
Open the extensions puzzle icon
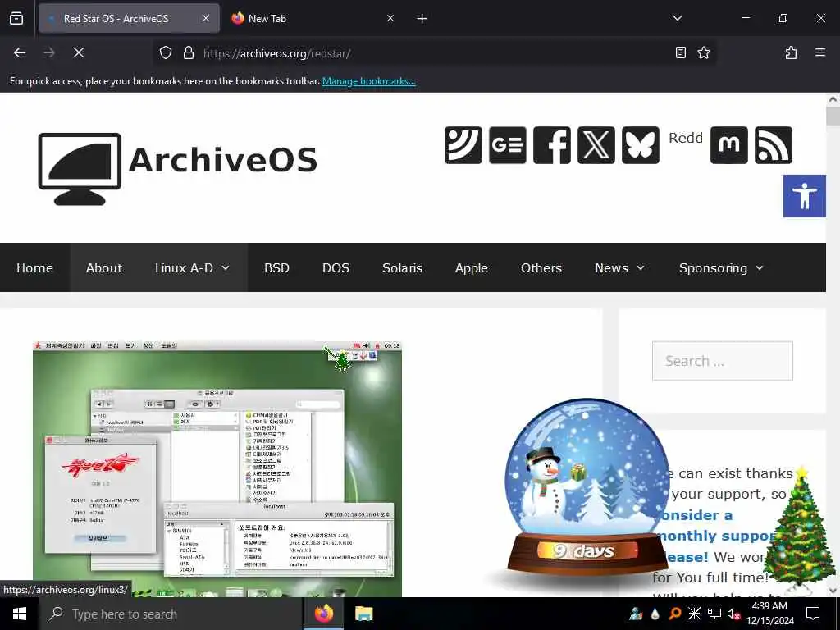click(791, 52)
